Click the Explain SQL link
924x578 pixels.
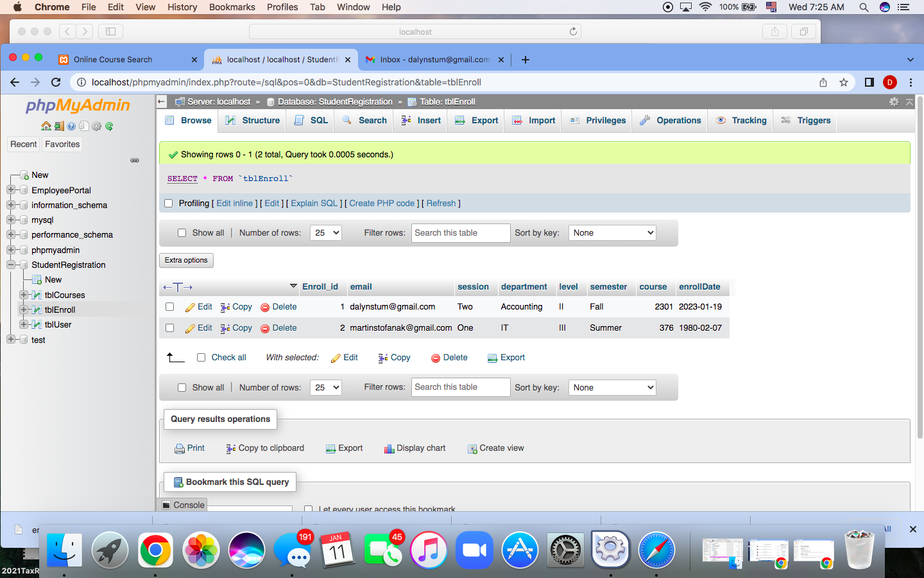point(314,203)
